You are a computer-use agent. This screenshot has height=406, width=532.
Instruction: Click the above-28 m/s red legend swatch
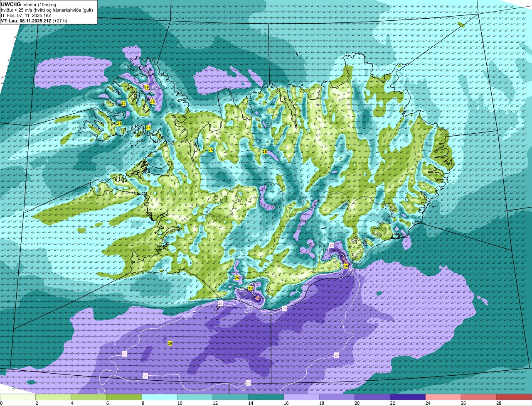[514, 397]
